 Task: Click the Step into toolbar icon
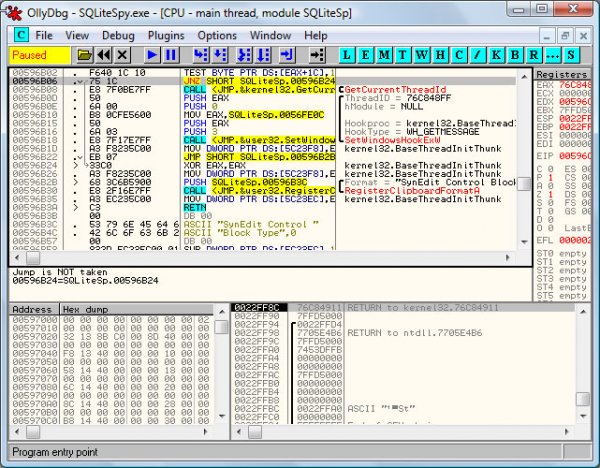coord(201,55)
